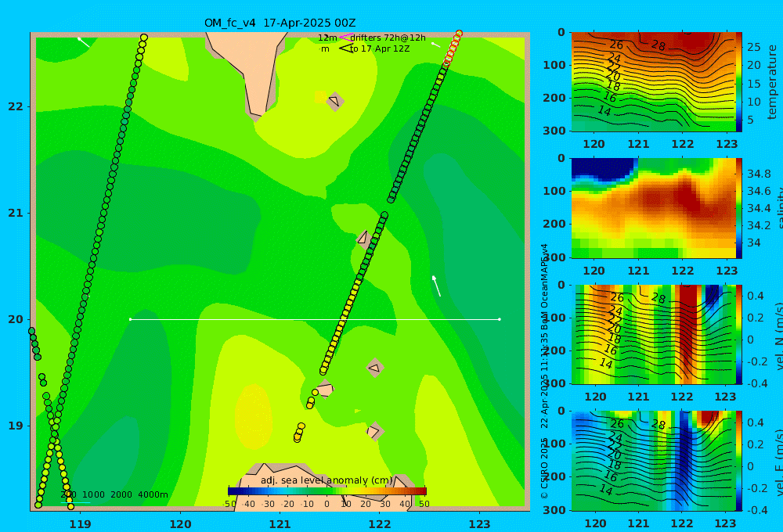Click the 'to 17 Apr 12Z' legend text
This screenshot has width=783, height=532.
380,49
